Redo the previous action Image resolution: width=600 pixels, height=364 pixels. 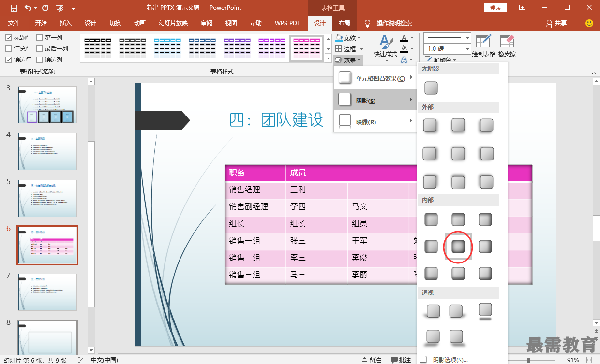tap(45, 8)
